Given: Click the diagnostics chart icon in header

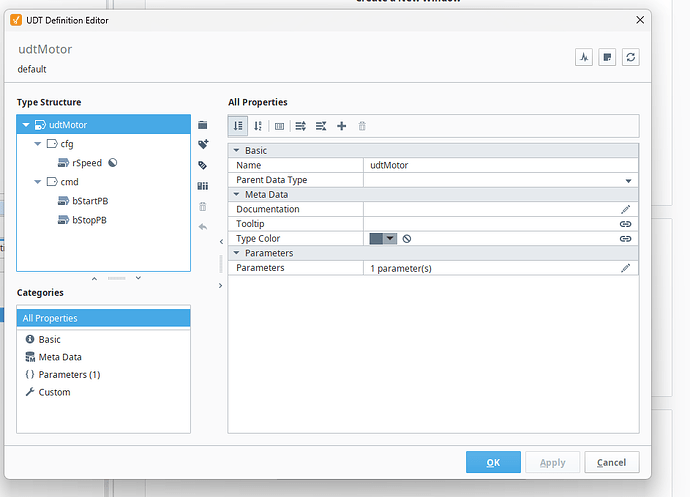Looking at the screenshot, I should click(584, 57).
